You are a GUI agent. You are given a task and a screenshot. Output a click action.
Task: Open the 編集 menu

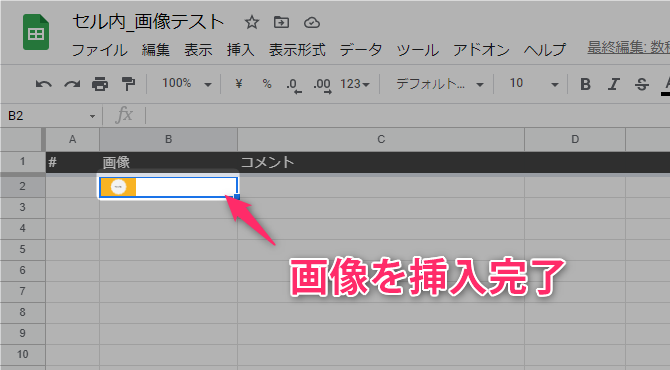[156, 50]
